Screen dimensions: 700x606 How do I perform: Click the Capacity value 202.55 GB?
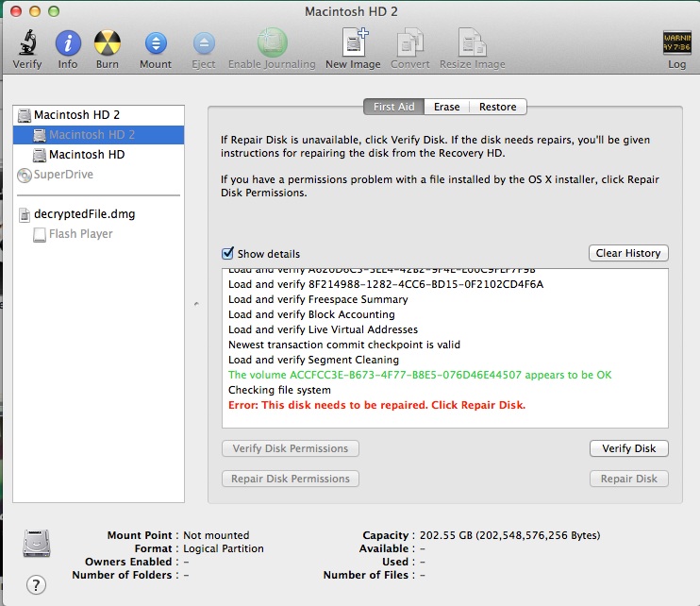[509, 535]
